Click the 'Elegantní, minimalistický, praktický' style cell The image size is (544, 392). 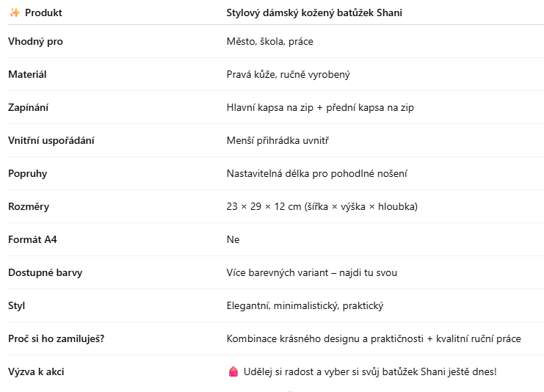click(x=305, y=305)
